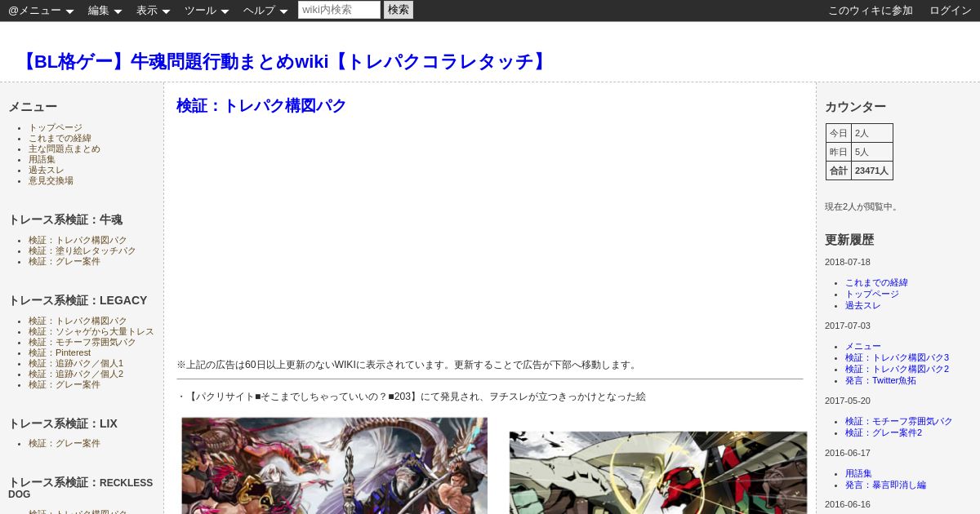
Task: Open 検証：グレー案件2 link
Action: coord(884,433)
